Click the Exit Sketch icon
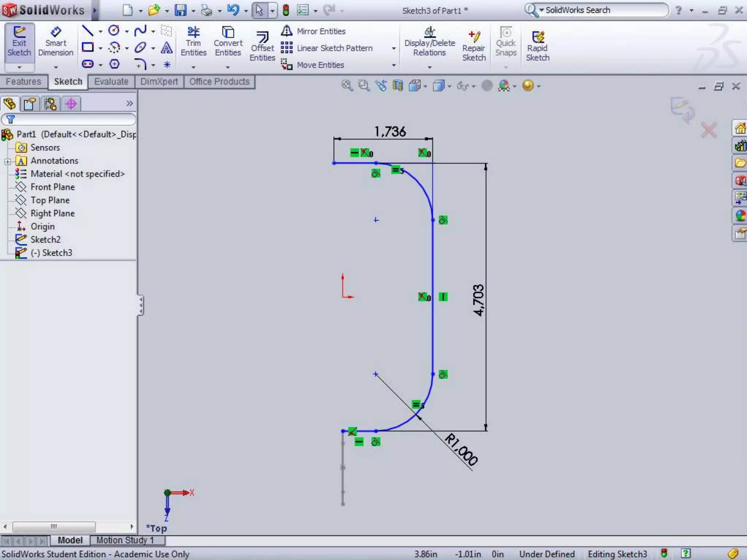Viewport: 747px width, 560px height. pos(19,41)
